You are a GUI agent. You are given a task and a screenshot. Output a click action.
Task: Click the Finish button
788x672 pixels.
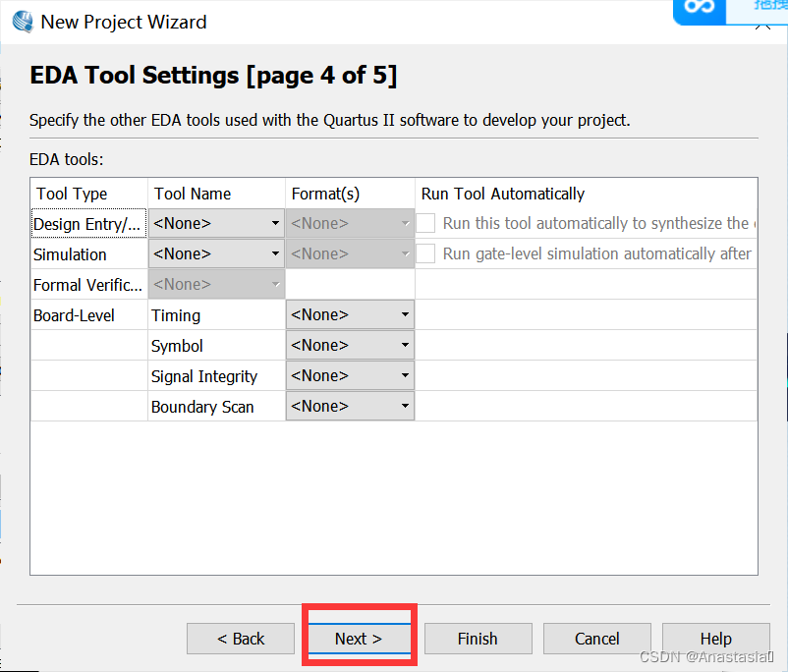[478, 639]
